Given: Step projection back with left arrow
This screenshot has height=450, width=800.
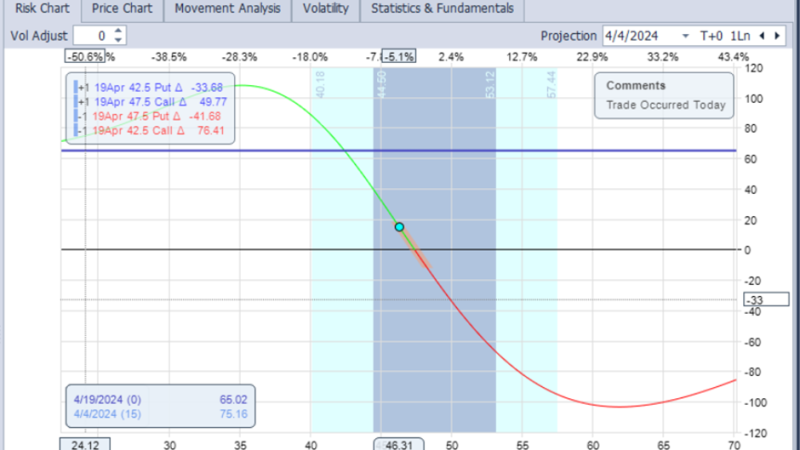Looking at the screenshot, I should click(763, 35).
